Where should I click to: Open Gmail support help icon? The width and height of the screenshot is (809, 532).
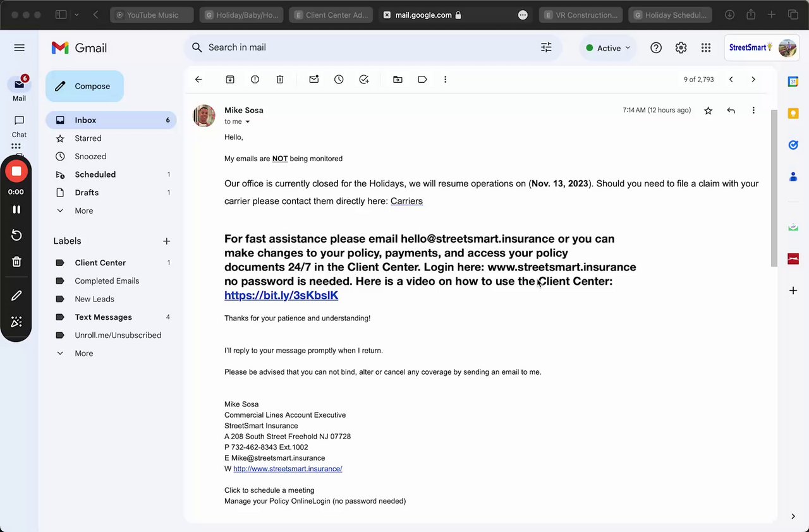656,47
